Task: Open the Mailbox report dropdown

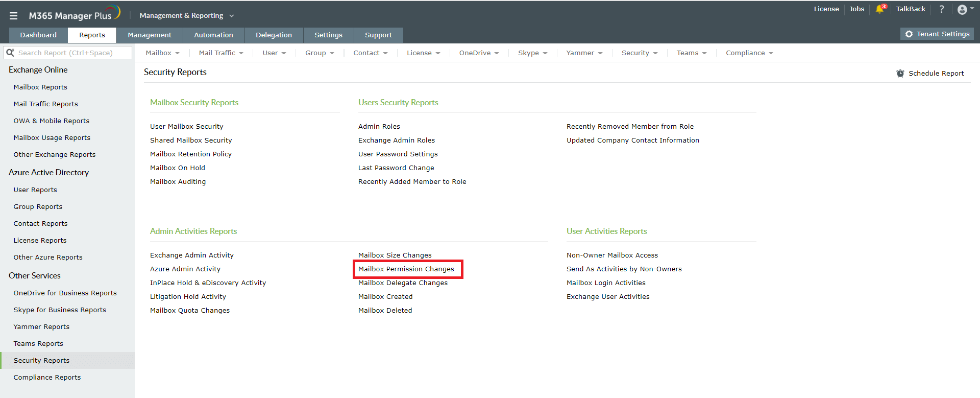Action: (163, 53)
